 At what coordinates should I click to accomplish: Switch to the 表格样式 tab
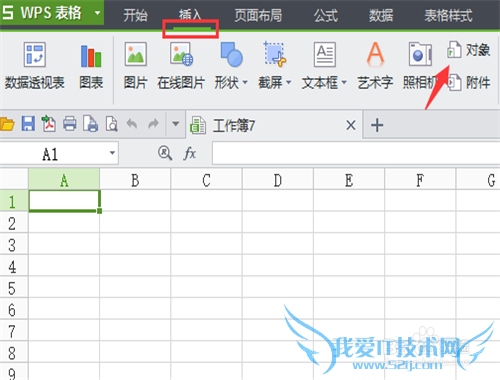click(x=448, y=15)
